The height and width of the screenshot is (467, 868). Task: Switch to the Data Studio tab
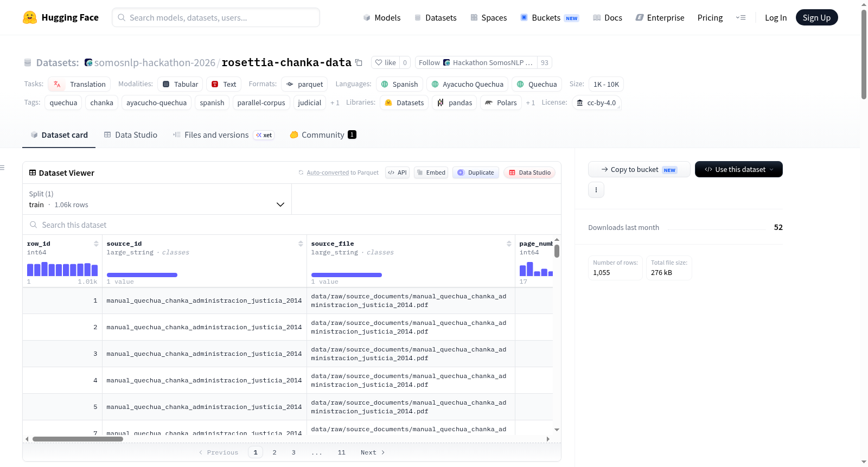131,135
